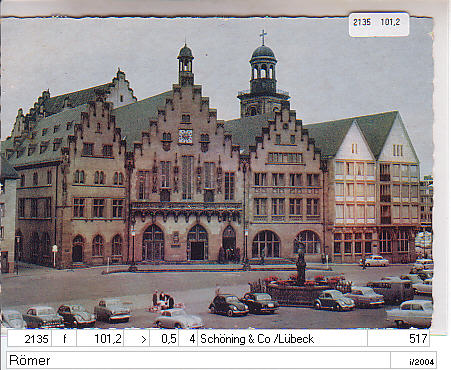This screenshot has height=370, width=451.
Task: Select the "Schöning & Co /Lübeck" publisher field
Action: point(282,339)
